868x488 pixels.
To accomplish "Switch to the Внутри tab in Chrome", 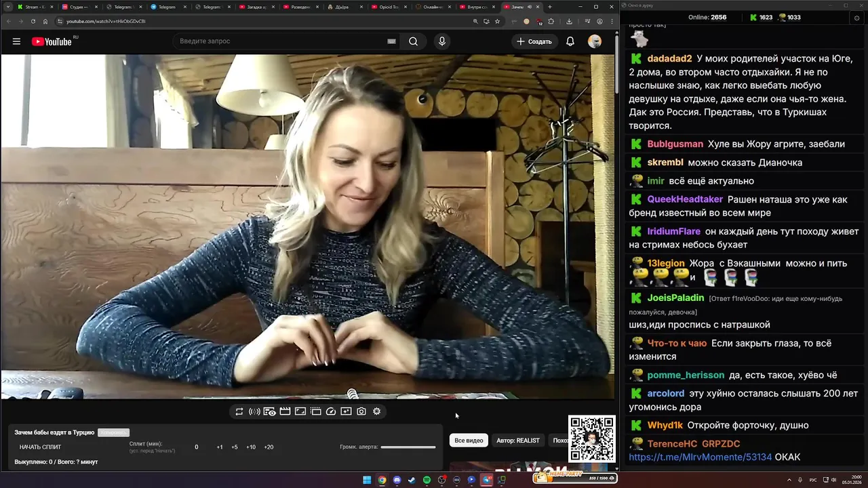I will [478, 7].
